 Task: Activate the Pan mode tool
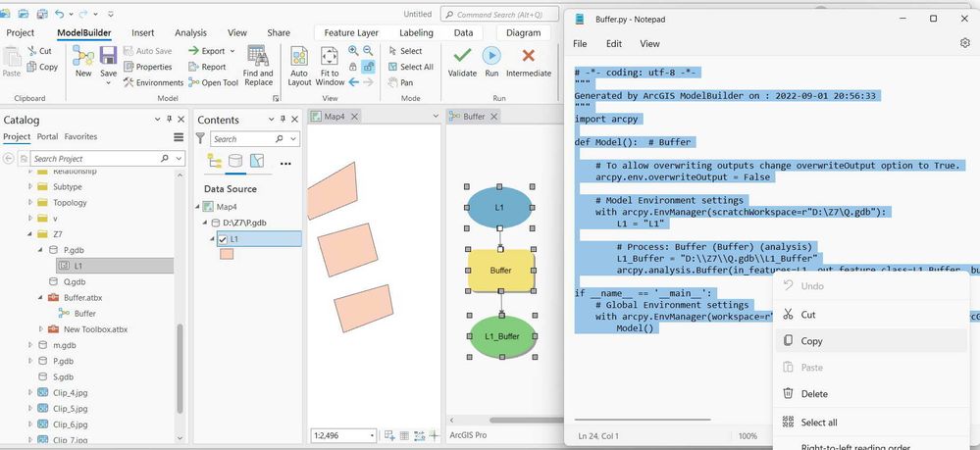click(x=400, y=82)
